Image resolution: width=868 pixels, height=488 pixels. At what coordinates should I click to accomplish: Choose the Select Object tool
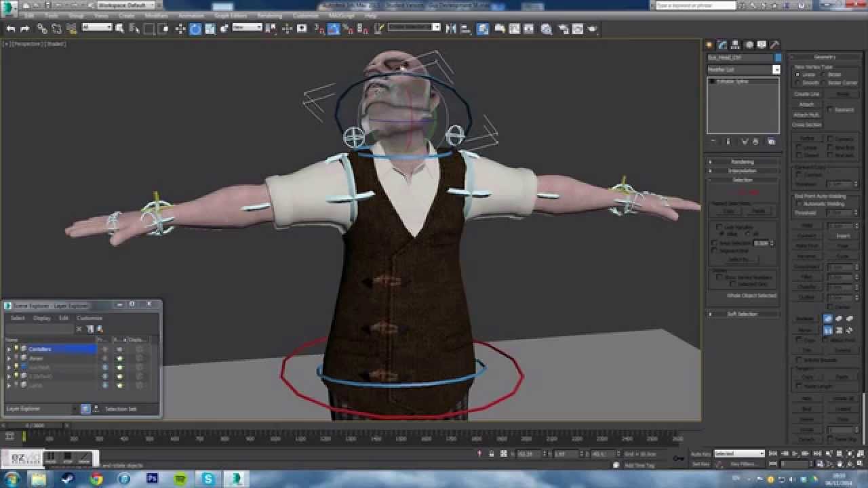coord(119,28)
